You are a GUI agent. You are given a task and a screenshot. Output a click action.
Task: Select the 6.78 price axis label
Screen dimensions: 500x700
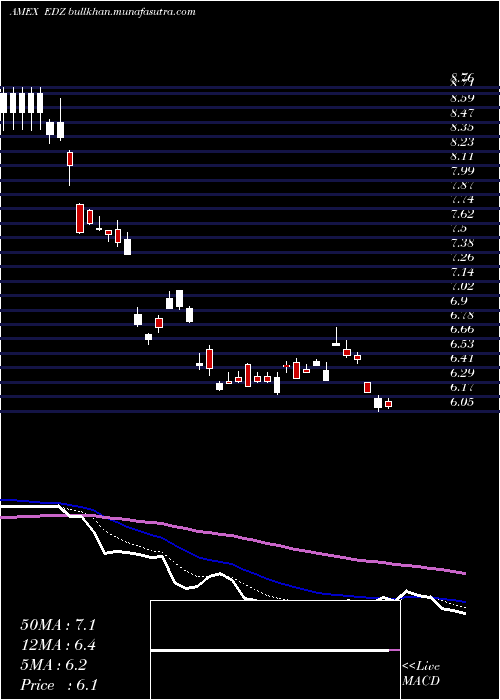click(x=462, y=315)
